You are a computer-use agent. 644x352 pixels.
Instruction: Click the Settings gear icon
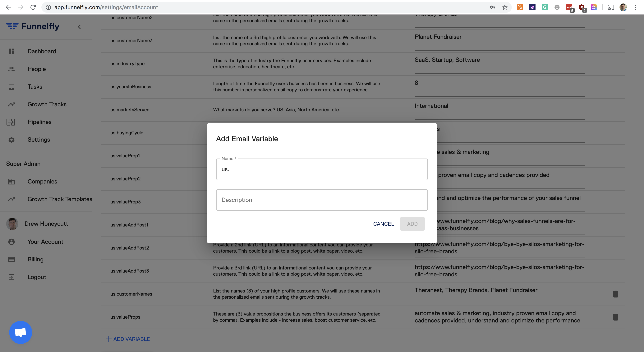(x=11, y=140)
